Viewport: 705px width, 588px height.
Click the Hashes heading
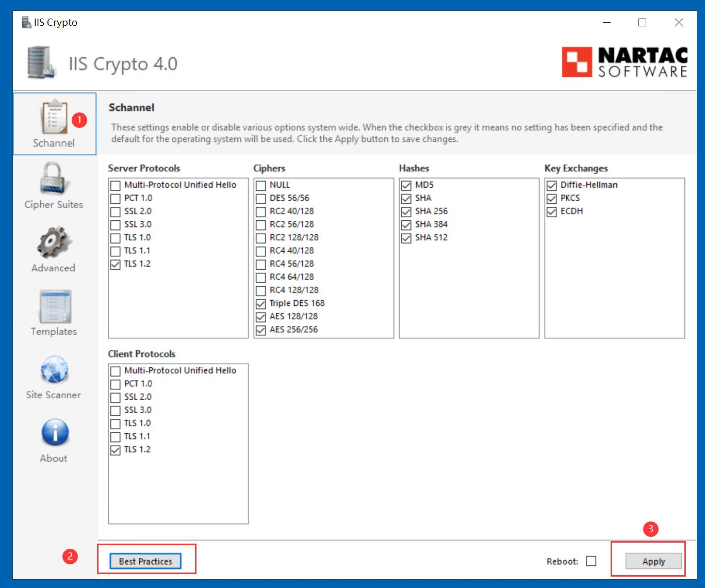[x=414, y=168]
